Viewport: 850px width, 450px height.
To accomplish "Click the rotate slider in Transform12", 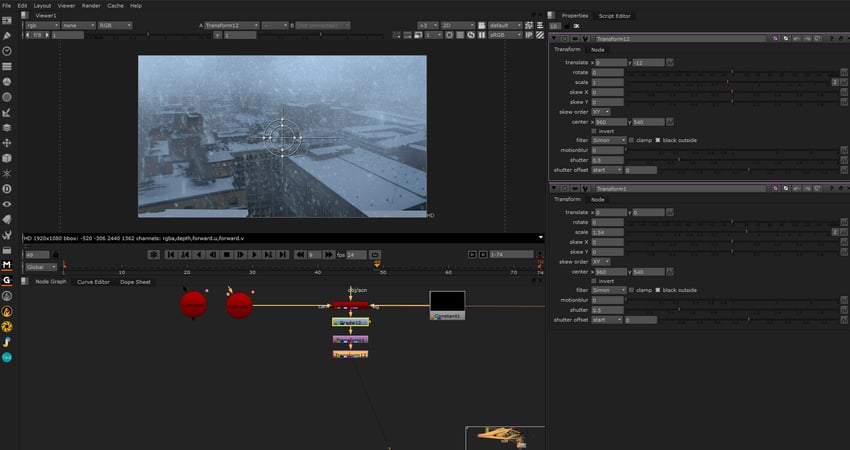I will point(730,72).
